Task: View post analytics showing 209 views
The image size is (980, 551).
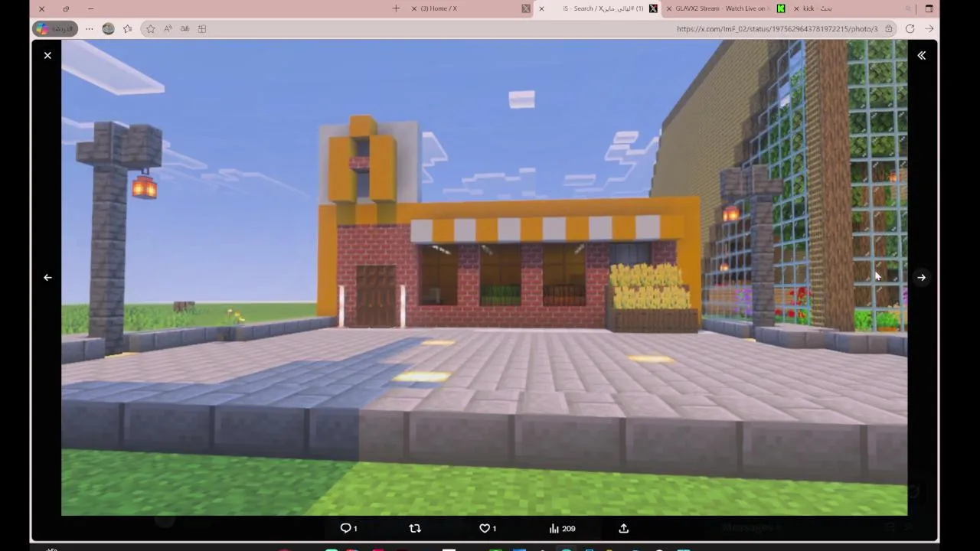Action: click(562, 528)
